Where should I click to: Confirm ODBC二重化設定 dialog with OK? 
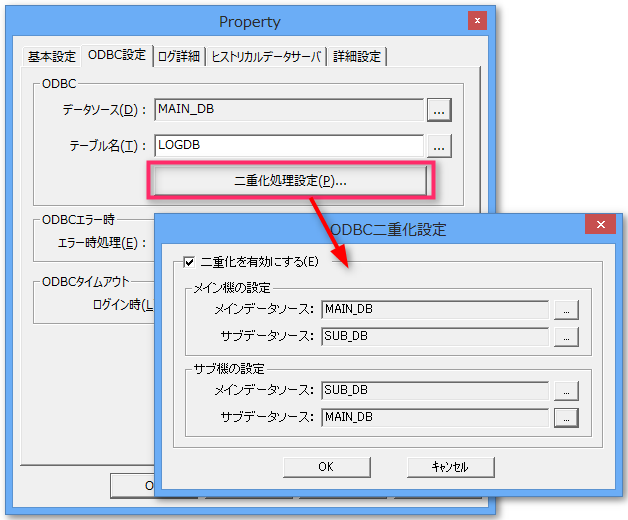(x=325, y=466)
